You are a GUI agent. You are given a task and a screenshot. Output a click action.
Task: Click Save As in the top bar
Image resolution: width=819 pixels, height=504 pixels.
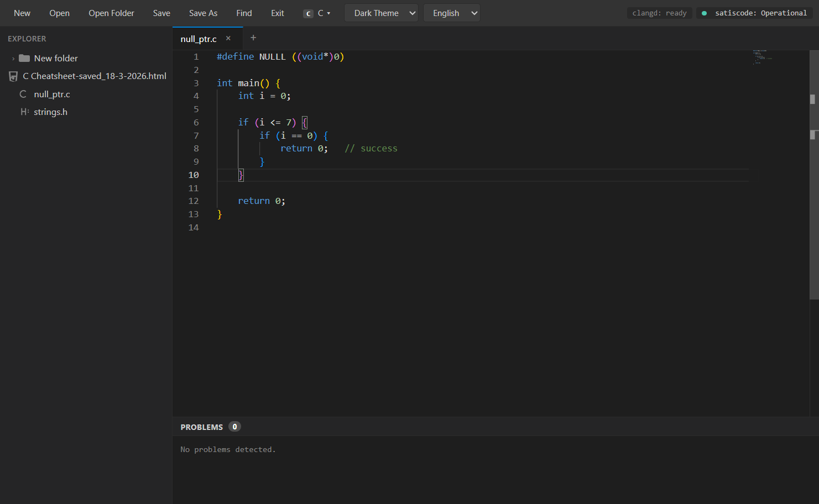(x=203, y=13)
